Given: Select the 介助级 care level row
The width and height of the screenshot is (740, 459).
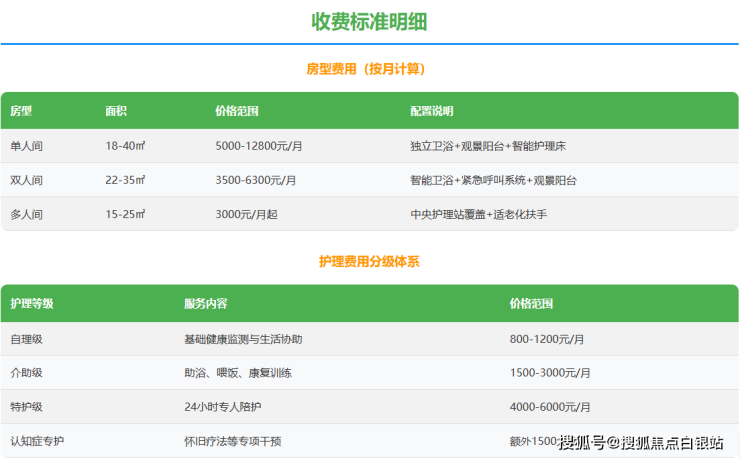Looking at the screenshot, I should tap(27, 373).
